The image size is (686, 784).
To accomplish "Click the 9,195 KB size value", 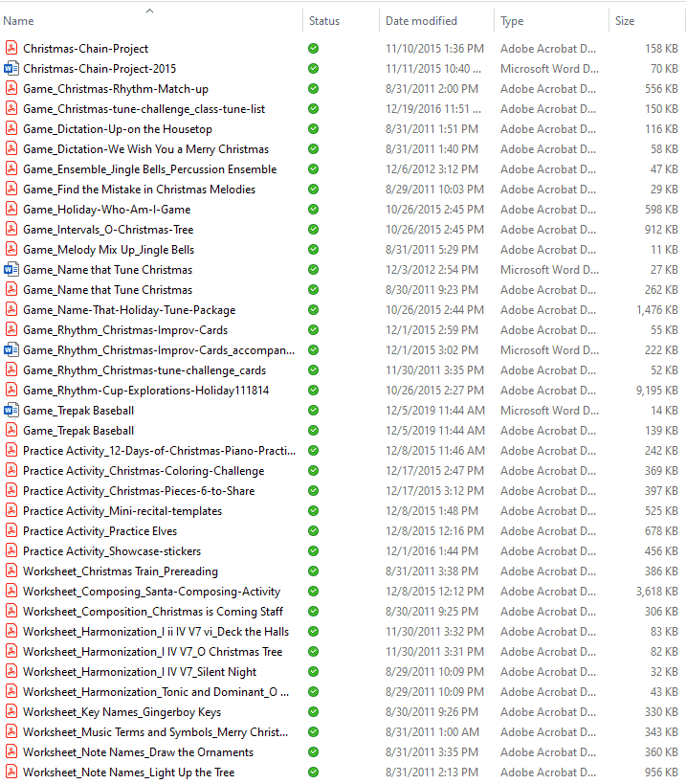I will click(x=656, y=390).
